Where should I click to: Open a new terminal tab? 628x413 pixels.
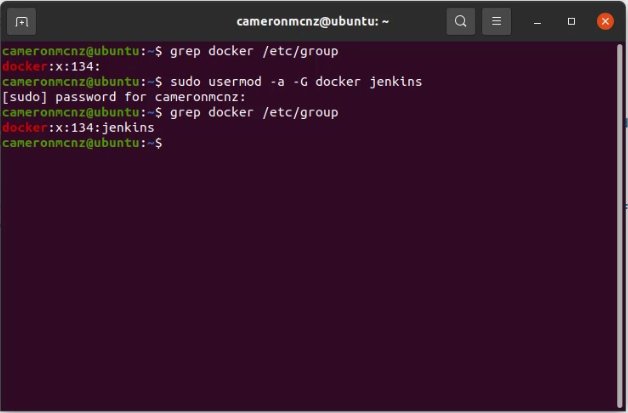[23, 21]
